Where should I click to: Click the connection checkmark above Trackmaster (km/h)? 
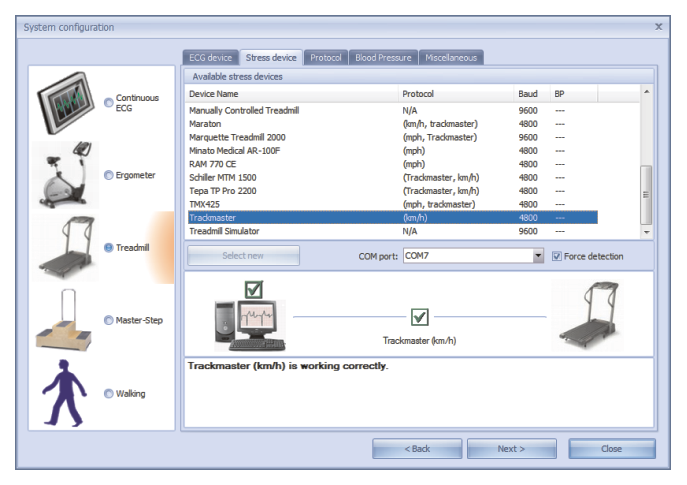tap(420, 317)
